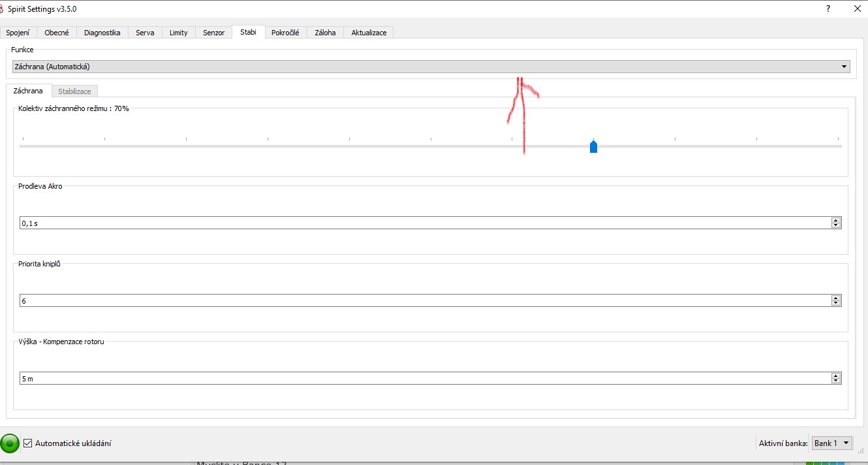Select the Záchrana sub-tab
Viewport: 868px width, 465px height.
click(28, 91)
